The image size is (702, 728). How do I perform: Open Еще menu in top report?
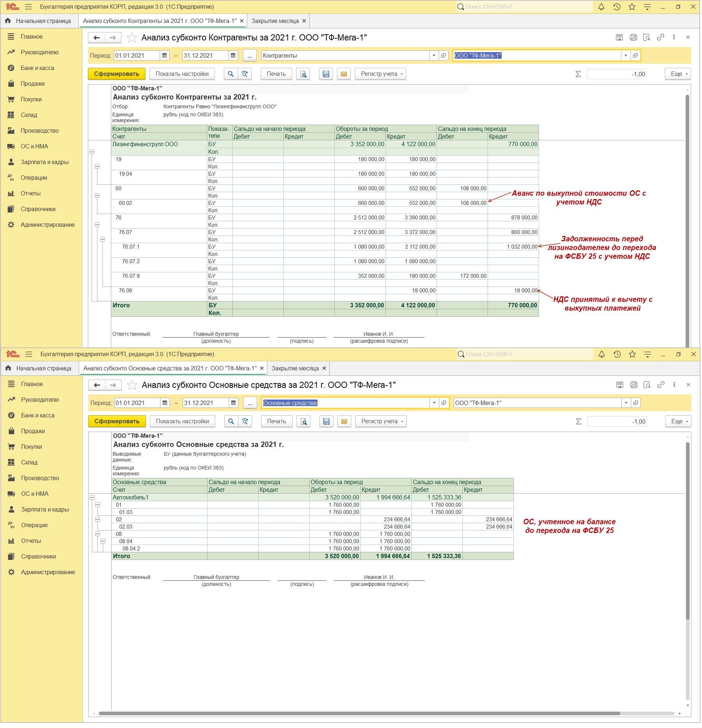pos(679,74)
